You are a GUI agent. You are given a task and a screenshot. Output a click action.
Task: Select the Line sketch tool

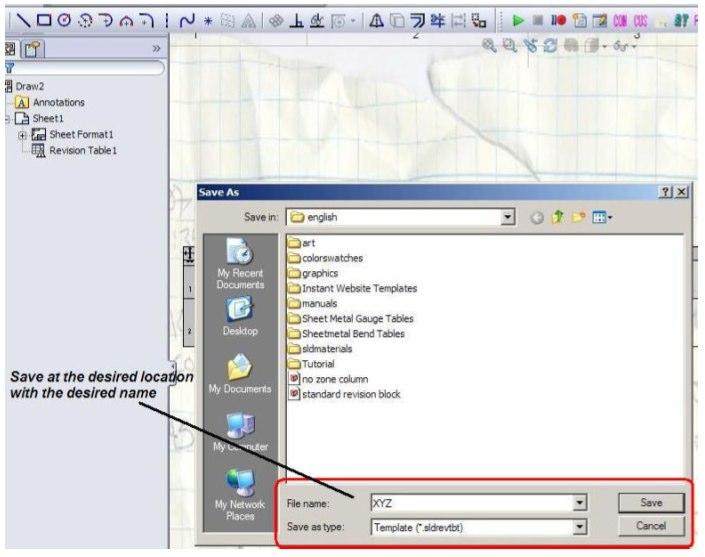pyautogui.click(x=24, y=20)
